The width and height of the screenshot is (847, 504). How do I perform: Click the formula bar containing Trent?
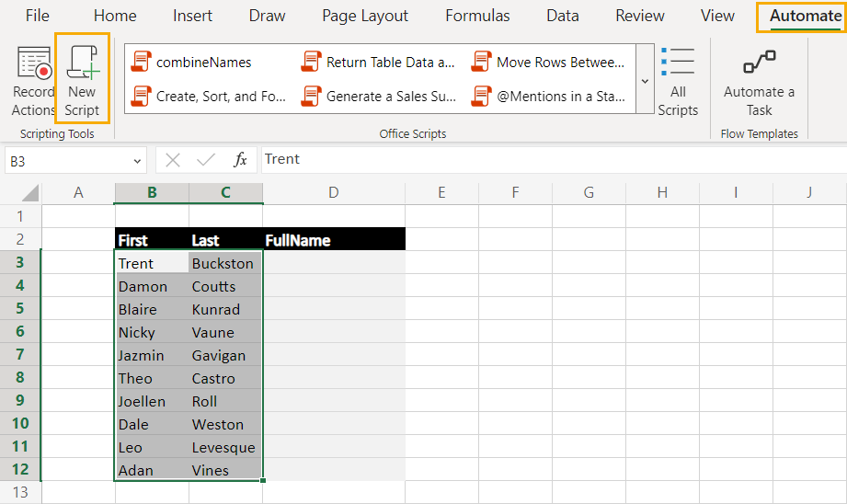pos(554,159)
